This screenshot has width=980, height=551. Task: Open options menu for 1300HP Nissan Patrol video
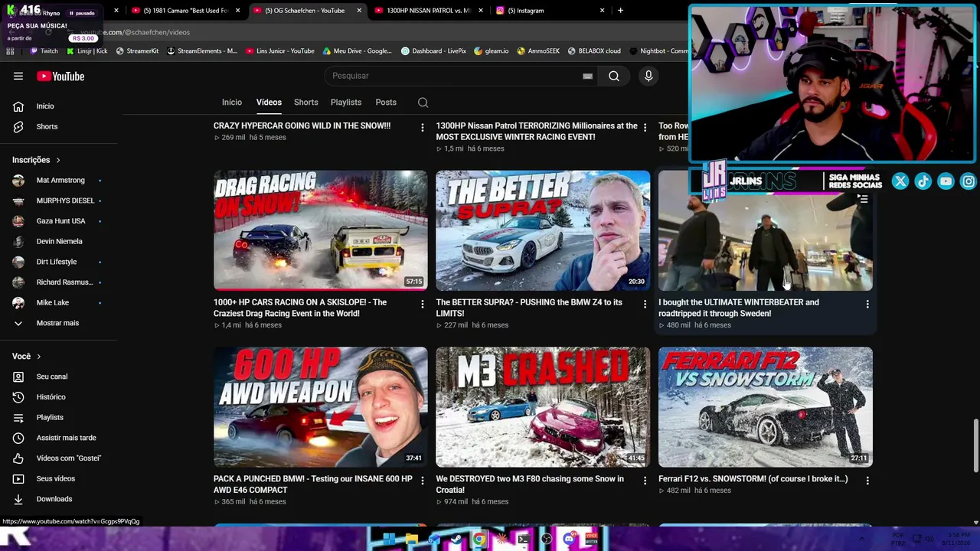tap(645, 128)
